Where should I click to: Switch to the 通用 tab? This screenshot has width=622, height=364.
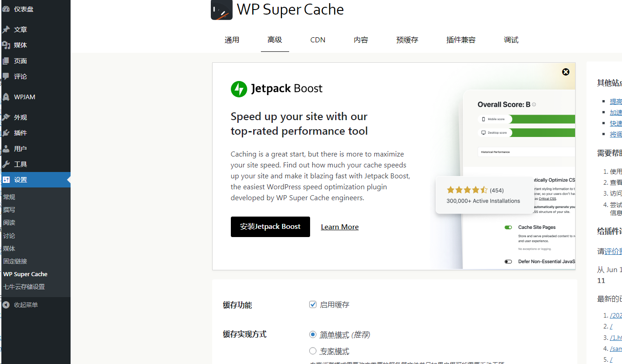pyautogui.click(x=232, y=40)
